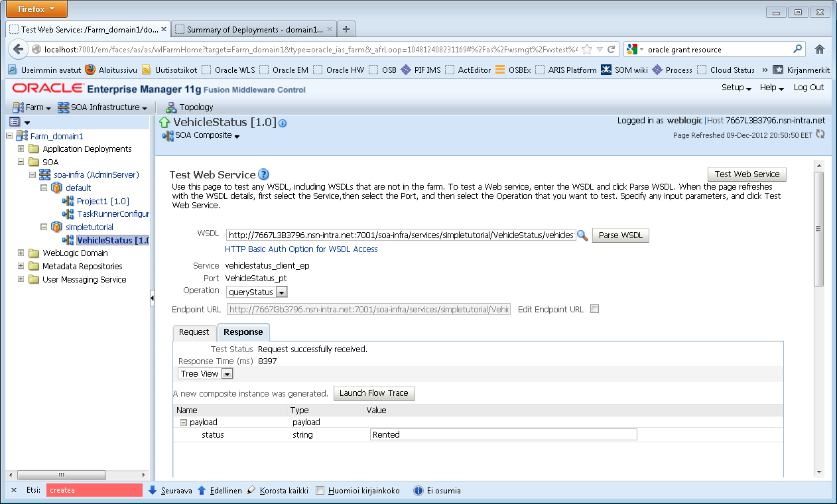Open OSBEx bookmark

coord(513,70)
